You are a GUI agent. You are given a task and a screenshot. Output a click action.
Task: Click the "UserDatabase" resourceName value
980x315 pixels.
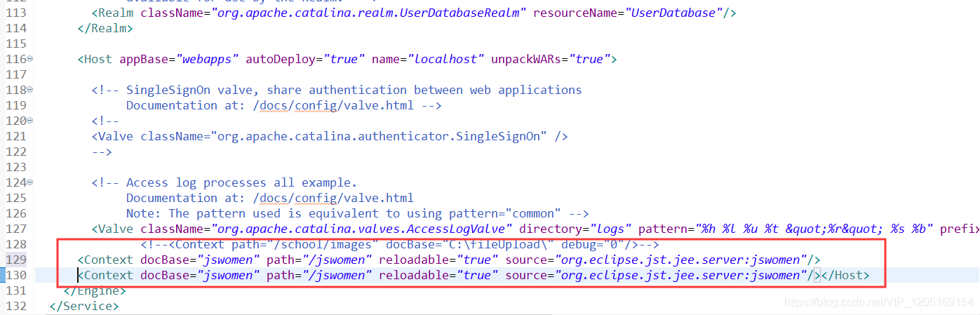click(x=675, y=13)
